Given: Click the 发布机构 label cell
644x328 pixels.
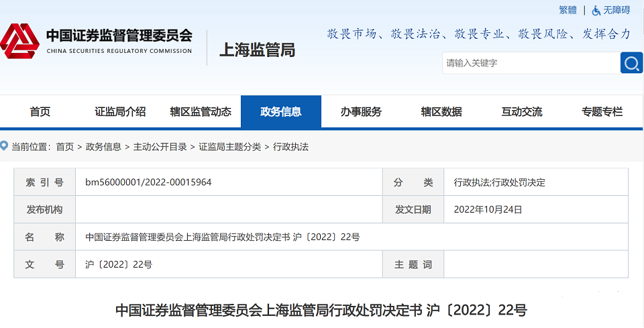Looking at the screenshot, I should [x=45, y=209].
